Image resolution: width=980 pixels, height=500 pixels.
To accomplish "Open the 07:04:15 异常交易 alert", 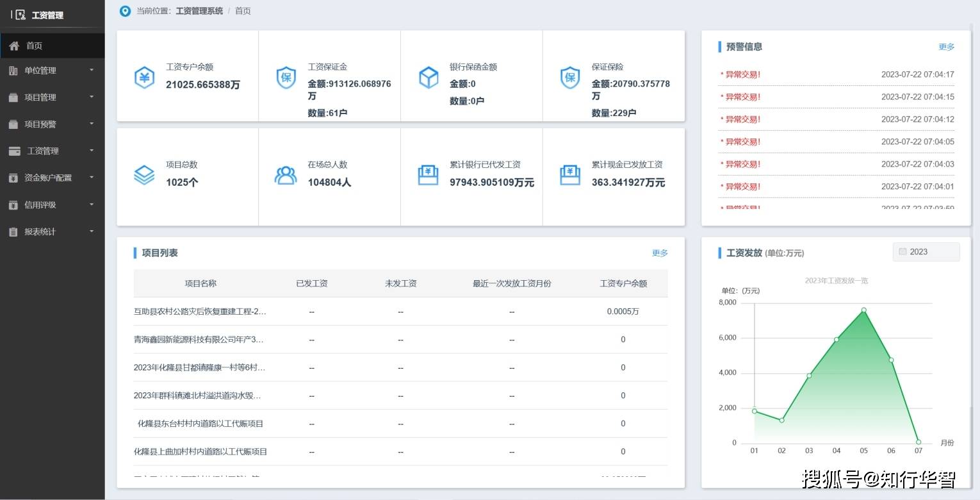I will tap(837, 97).
